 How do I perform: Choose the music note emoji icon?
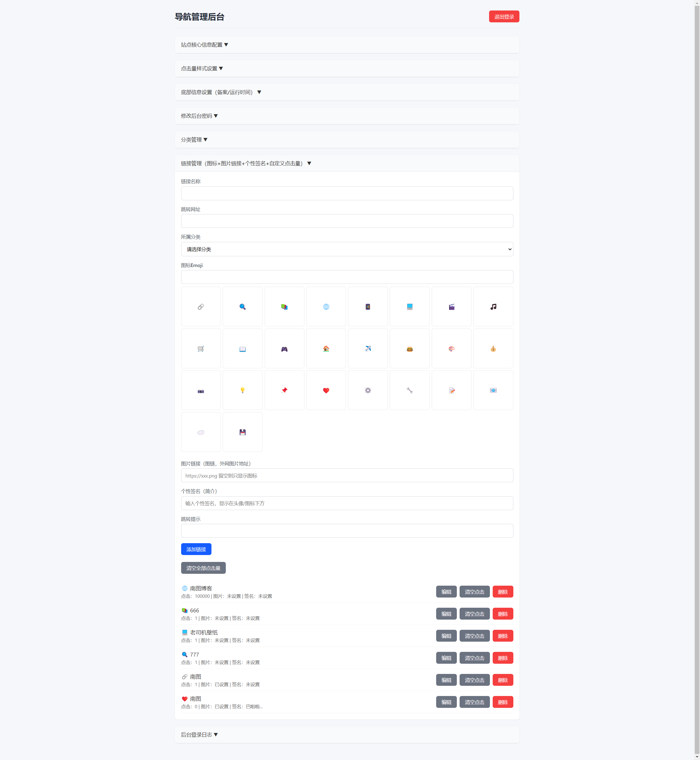point(493,307)
